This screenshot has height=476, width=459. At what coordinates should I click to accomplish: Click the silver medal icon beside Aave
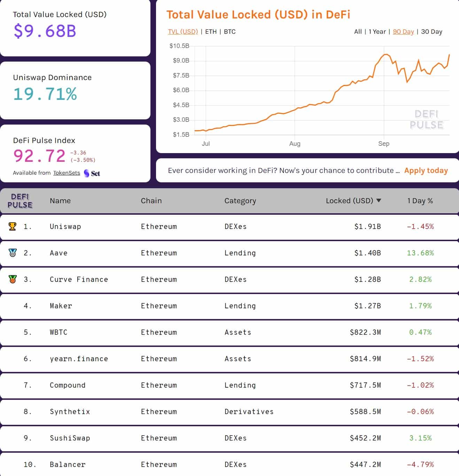pos(13,253)
